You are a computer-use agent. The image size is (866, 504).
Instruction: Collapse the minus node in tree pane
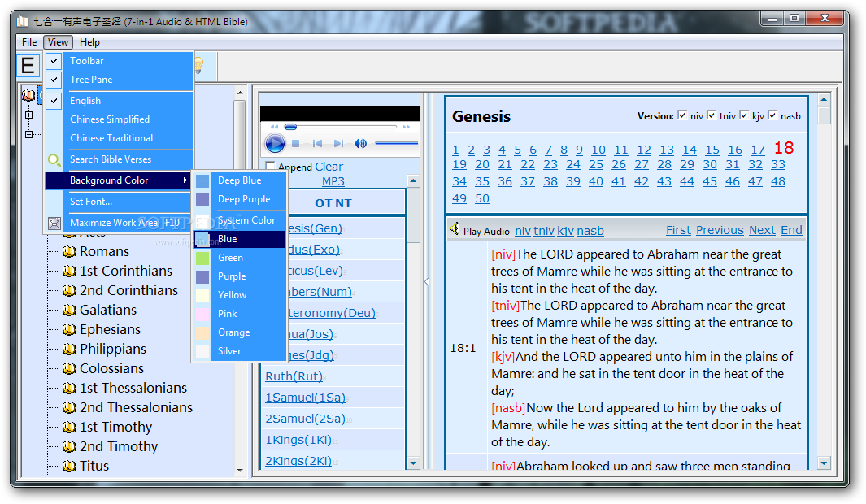[28, 134]
